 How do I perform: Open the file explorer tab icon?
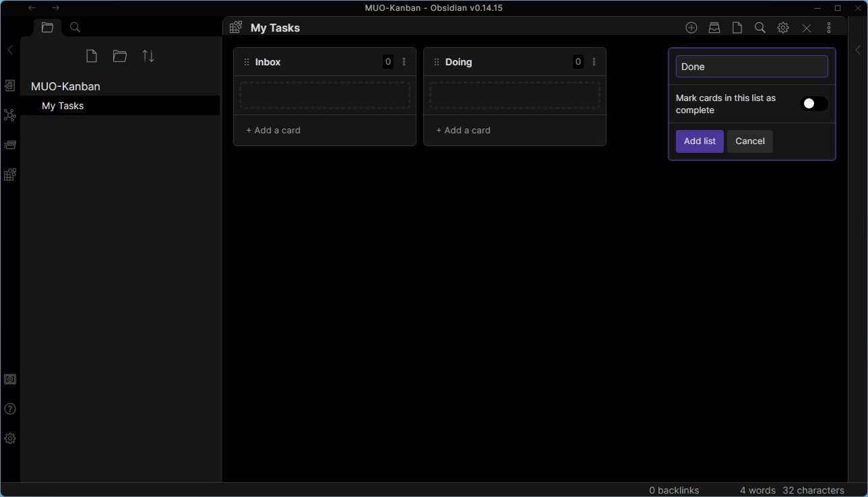tap(47, 28)
